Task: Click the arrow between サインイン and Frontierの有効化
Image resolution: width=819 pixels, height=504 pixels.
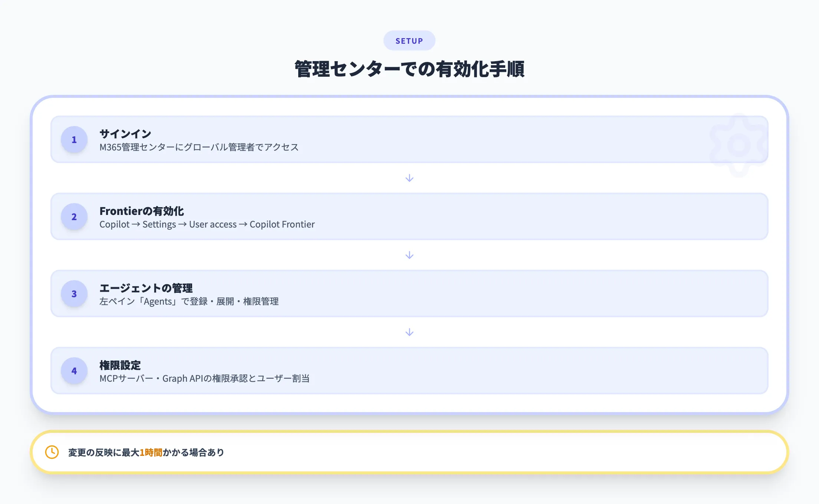Action: (409, 178)
